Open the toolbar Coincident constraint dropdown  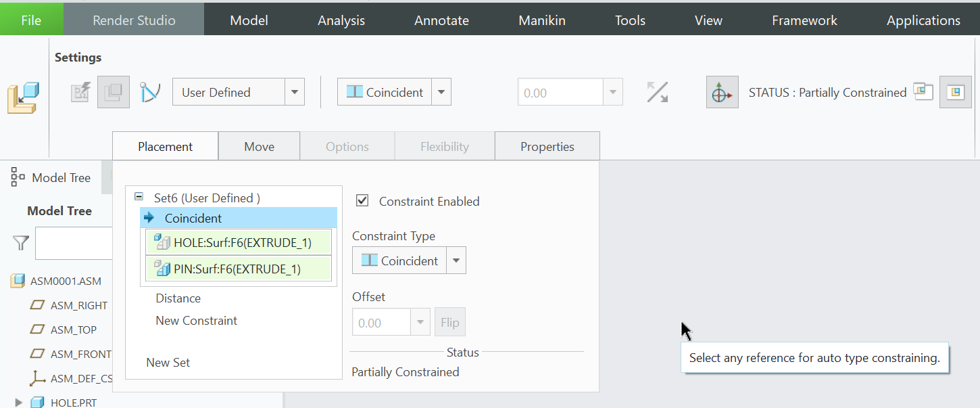441,93
